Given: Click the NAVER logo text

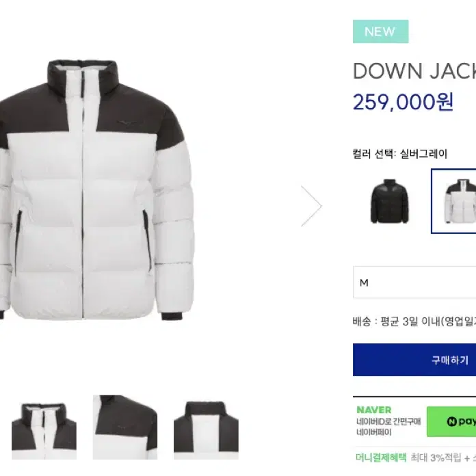Looking at the screenshot, I should coord(374,410).
